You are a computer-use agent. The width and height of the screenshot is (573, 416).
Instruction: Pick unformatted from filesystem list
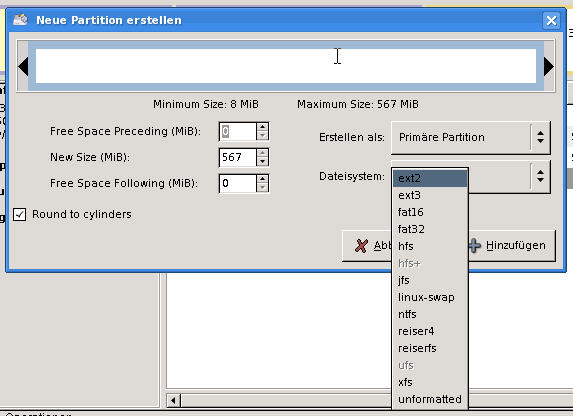(x=430, y=399)
